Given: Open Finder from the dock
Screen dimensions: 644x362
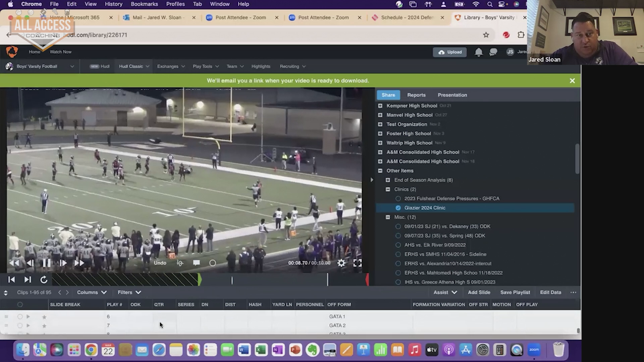Looking at the screenshot, I should click(23, 350).
